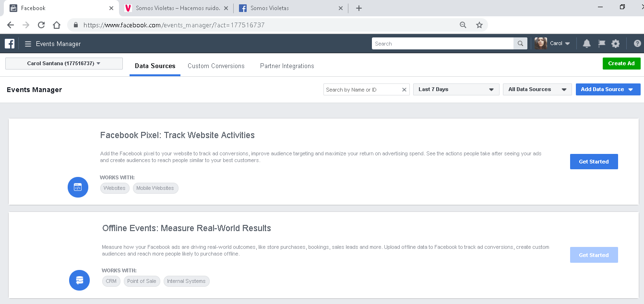Open the Custom Conversions tab
The height and width of the screenshot is (304, 644).
tap(216, 66)
